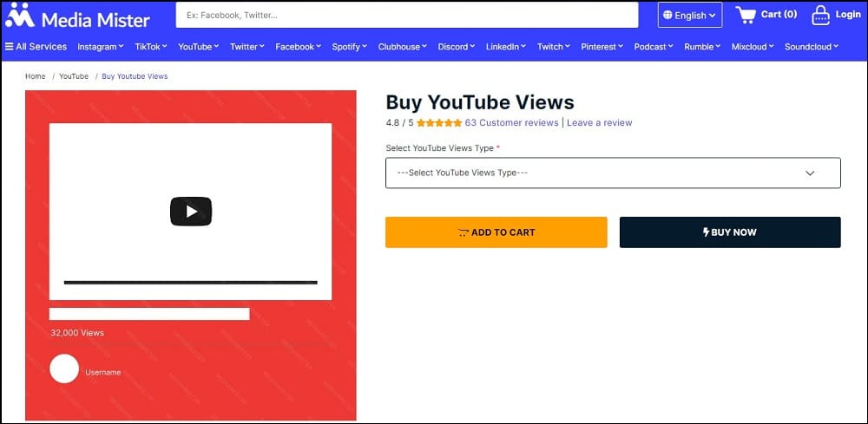Expand the Twitter services menu
This screenshot has width=868, height=424.
point(247,47)
